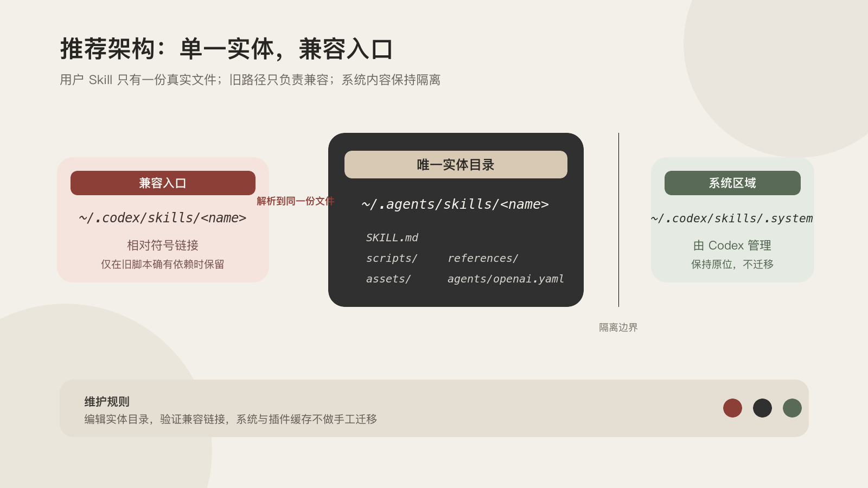Click the references/ folder name
Viewport: 868px width, 488px height.
483,259
